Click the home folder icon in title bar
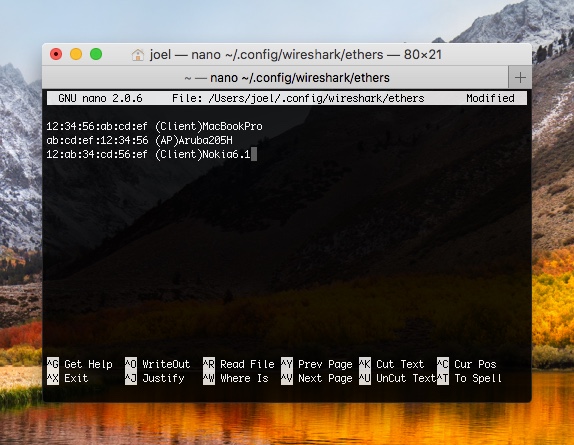This screenshot has height=445, width=574. (138, 55)
